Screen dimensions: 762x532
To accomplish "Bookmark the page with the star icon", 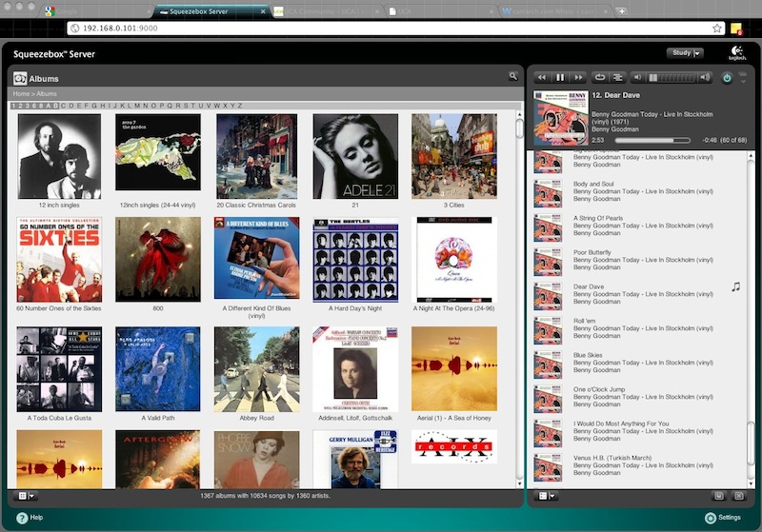I will tap(717, 29).
